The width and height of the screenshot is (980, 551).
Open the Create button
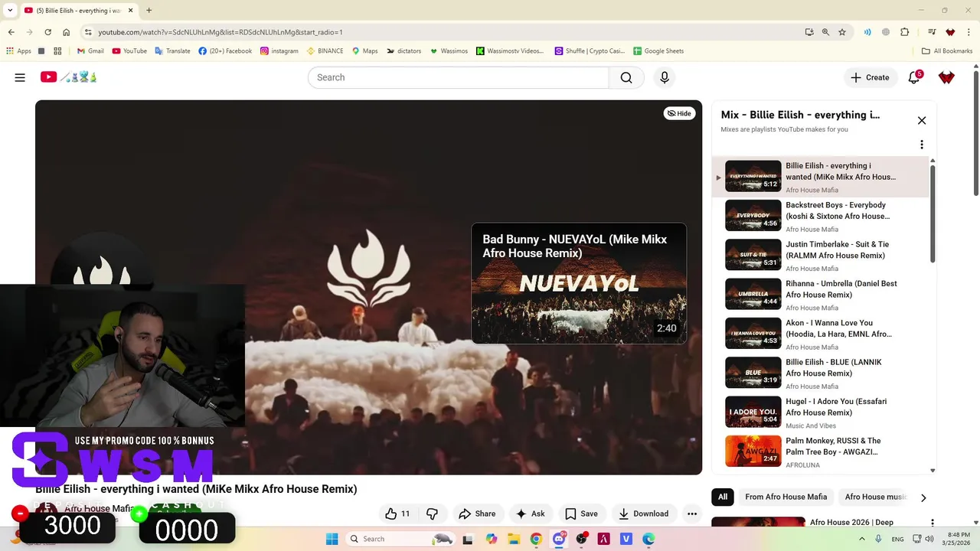[x=870, y=77]
